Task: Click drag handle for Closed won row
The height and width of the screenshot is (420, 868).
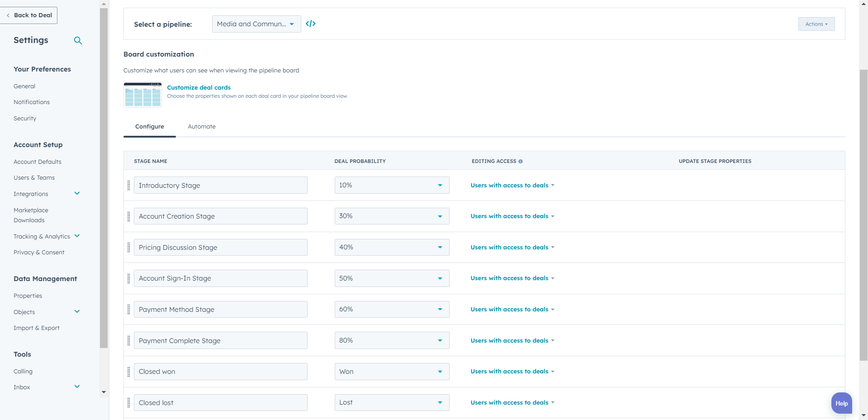Action: click(129, 372)
